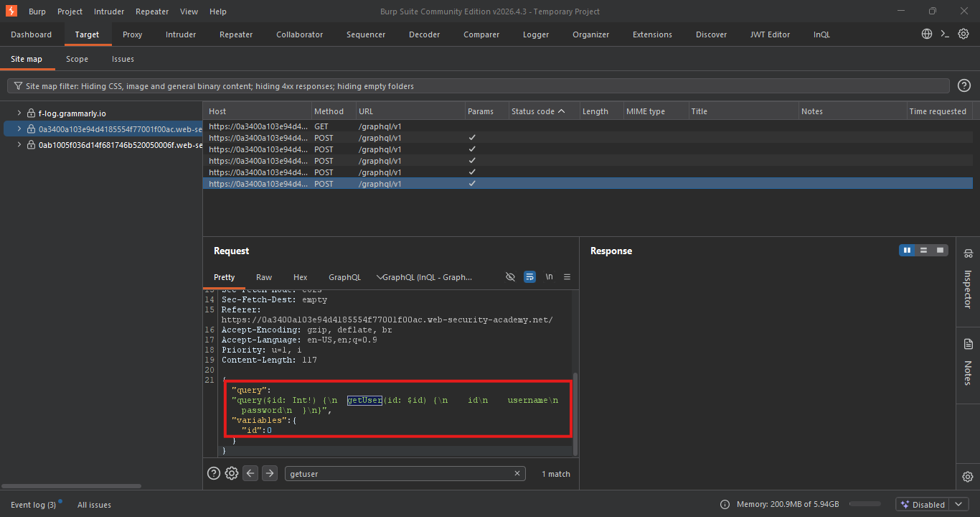Click the memory info icon in status bar
Screen dimensions: 980x517
click(x=725, y=505)
